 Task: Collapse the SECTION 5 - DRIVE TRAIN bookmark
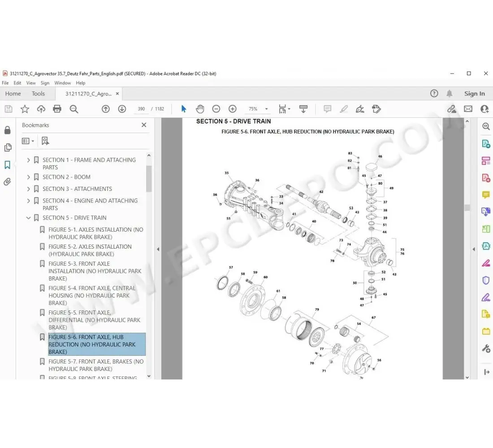(x=28, y=218)
